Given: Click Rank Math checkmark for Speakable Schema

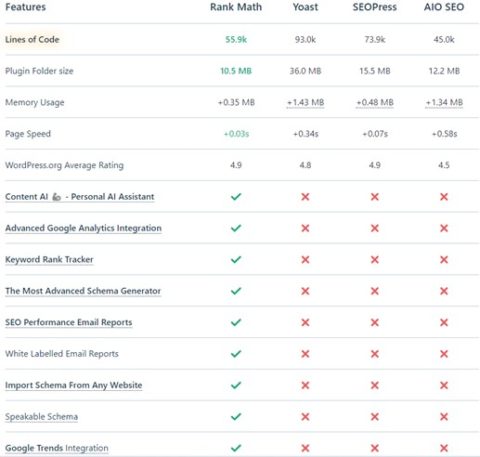Looking at the screenshot, I should coord(236,417).
